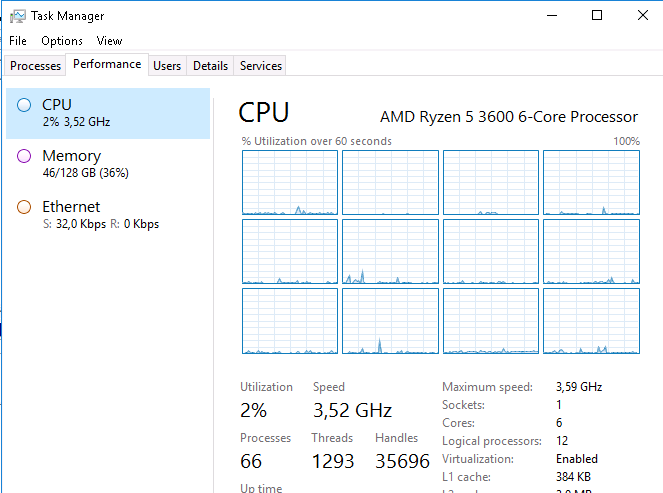The image size is (663, 493).
Task: Click the bottom-right CPU core graph
Action: pos(591,321)
